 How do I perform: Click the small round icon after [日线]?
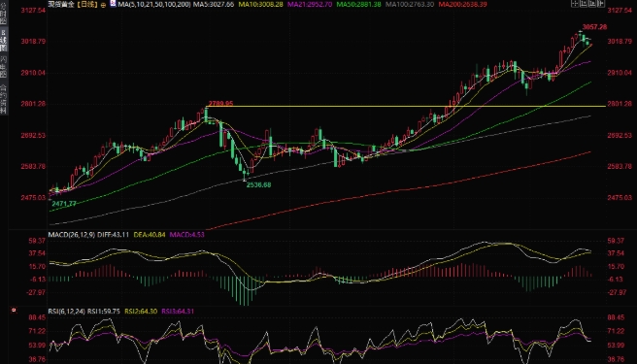(x=103, y=5)
